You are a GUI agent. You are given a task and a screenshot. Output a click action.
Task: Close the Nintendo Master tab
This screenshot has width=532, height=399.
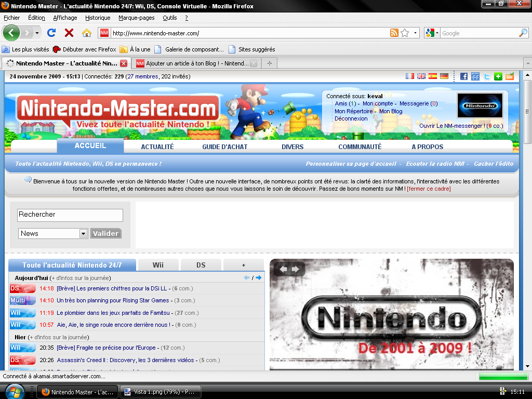[124, 63]
